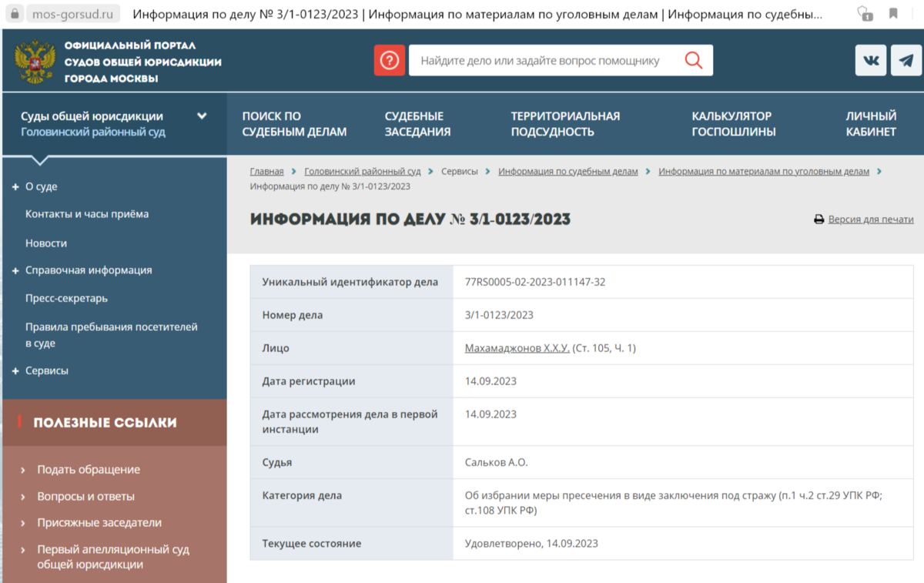Viewport: 924px width, 583px height.
Task: Open the КАЛЬКУЛЯТОР ГОСПОШЛИНЫ menu item
Action: [732, 123]
